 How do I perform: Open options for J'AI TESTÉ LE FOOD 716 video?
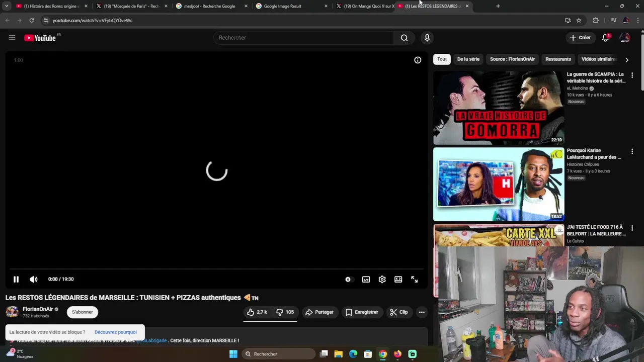pyautogui.click(x=632, y=228)
